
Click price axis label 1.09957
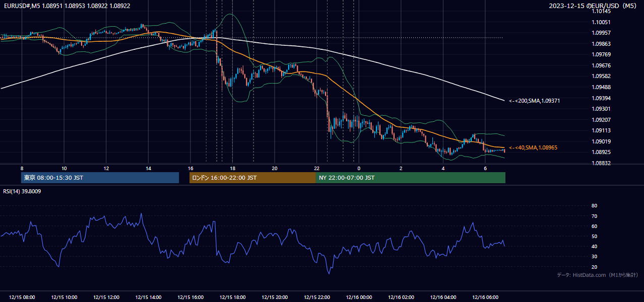click(x=601, y=33)
